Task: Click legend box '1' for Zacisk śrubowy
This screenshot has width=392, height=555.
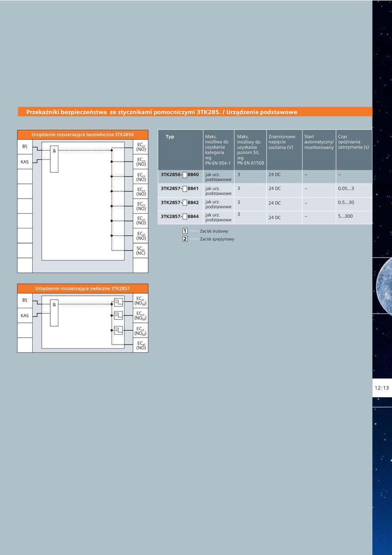Action: 185,231
